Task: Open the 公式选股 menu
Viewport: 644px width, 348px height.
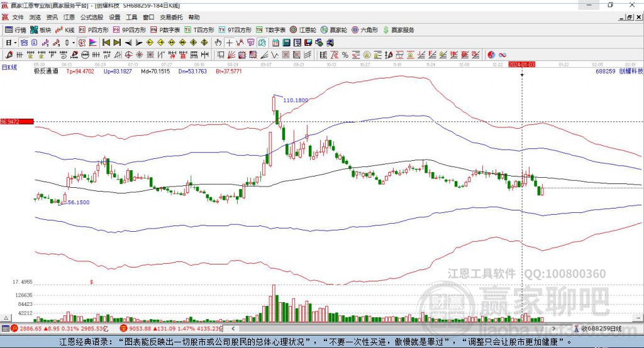Action: 92,17
